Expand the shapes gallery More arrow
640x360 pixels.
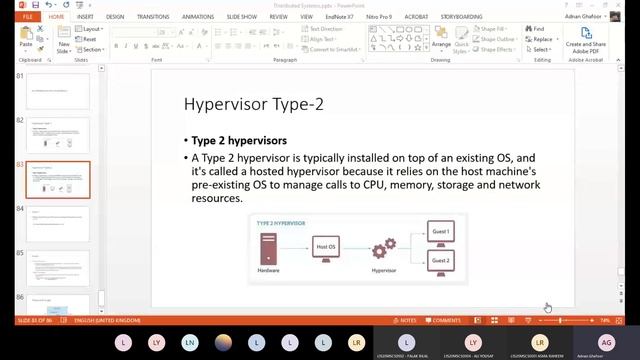[x=427, y=48]
